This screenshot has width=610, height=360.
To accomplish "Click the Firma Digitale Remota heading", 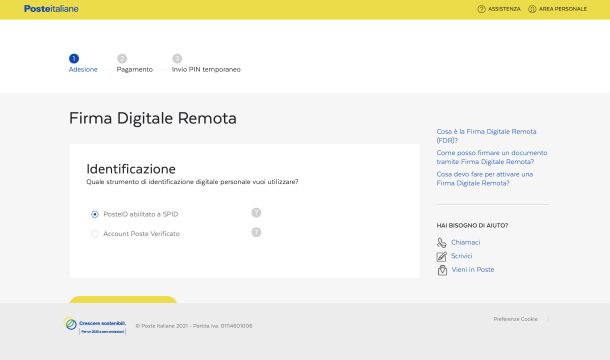I will (153, 118).
